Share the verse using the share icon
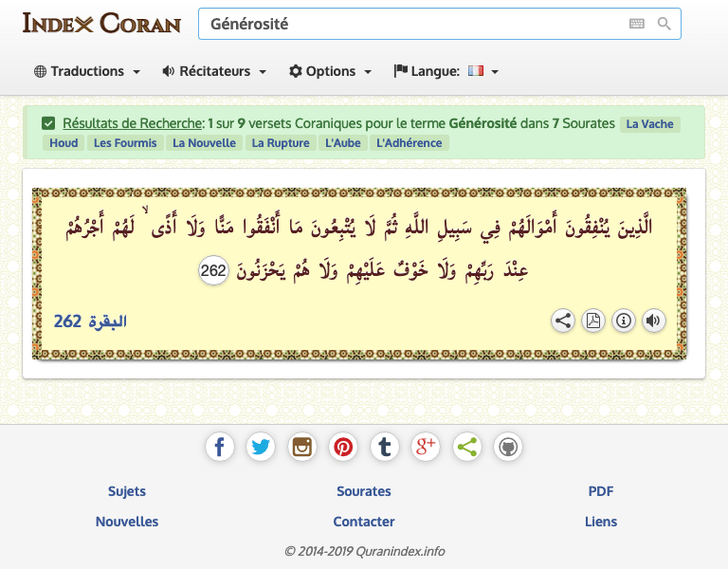Viewport: 728px width, 569px height. coord(563,321)
